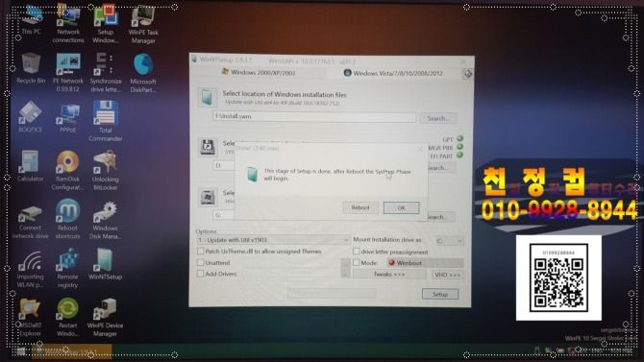Click OK in the Done dialog
This screenshot has height=362, width=644.
click(401, 208)
